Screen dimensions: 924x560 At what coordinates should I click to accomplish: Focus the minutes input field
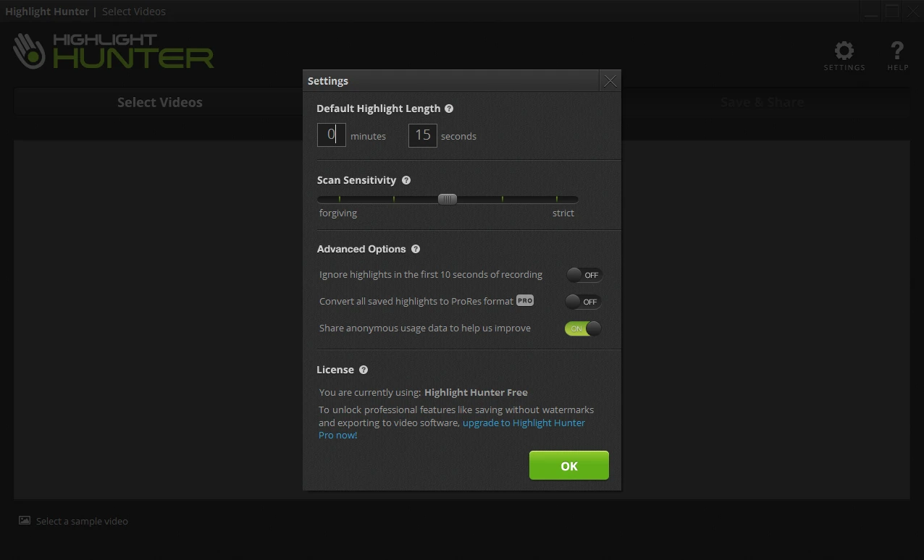point(332,135)
